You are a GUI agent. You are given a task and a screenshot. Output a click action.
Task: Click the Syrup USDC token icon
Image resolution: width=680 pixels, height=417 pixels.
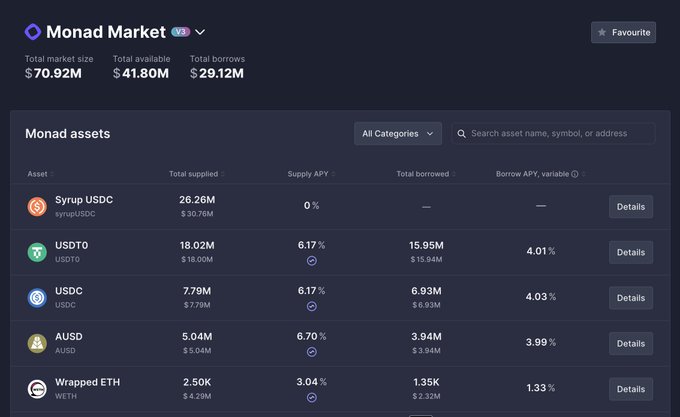point(37,207)
